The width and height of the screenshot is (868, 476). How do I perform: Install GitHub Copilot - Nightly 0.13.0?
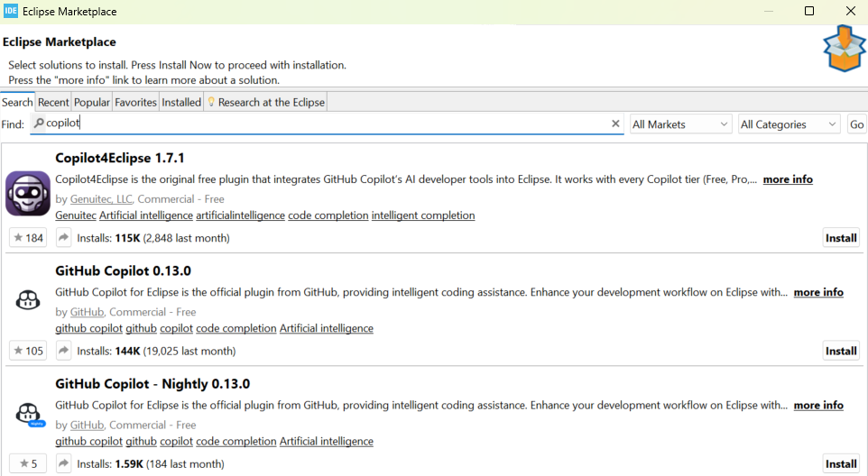[841, 463]
